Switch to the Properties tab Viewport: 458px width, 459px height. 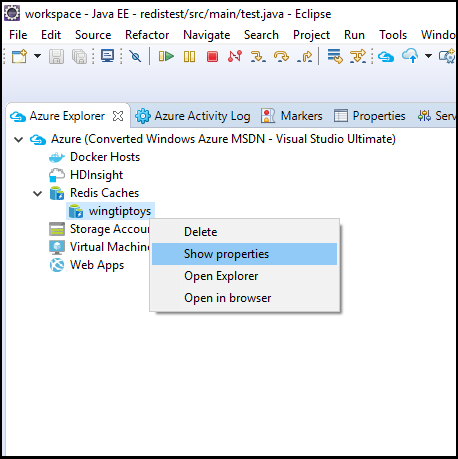point(370,116)
